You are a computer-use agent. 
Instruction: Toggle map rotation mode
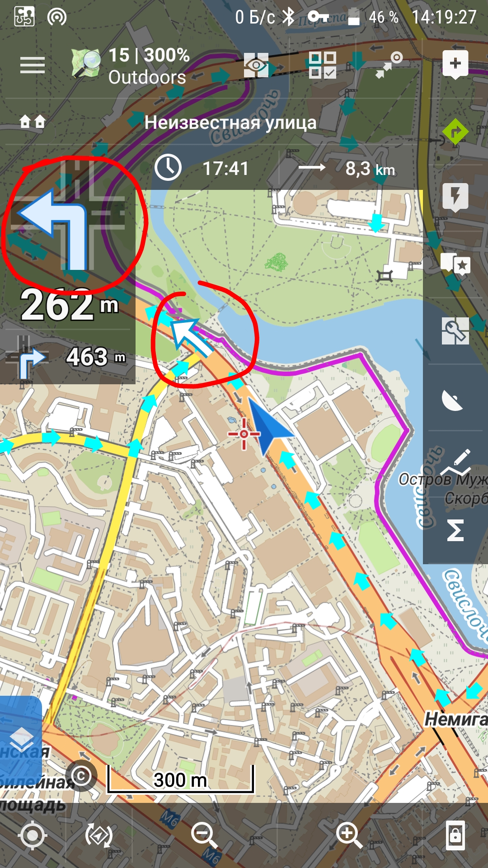pyautogui.click(x=99, y=835)
